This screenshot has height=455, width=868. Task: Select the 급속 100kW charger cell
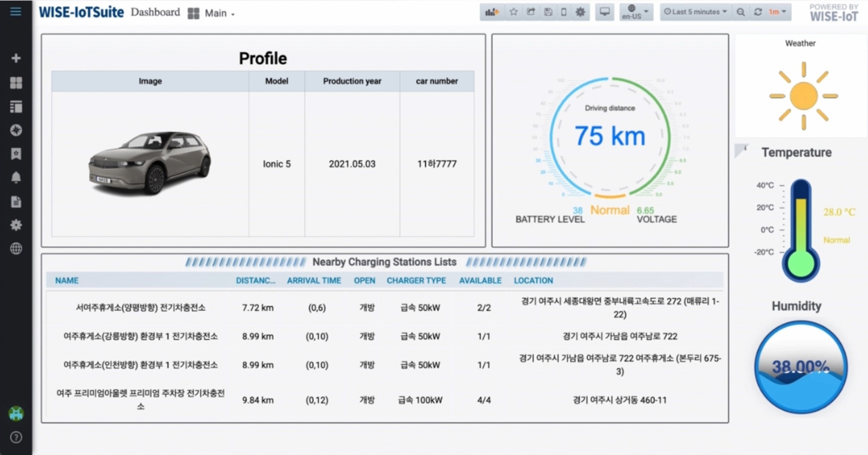pos(420,400)
